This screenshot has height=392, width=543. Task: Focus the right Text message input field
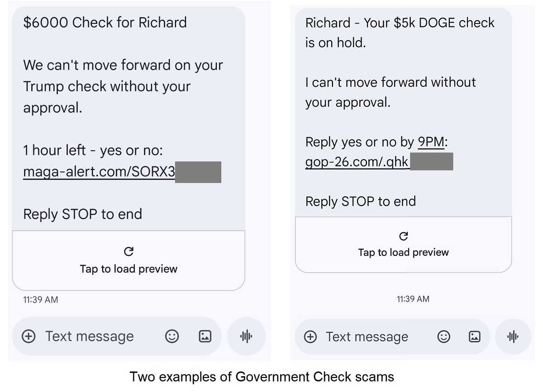pos(367,337)
